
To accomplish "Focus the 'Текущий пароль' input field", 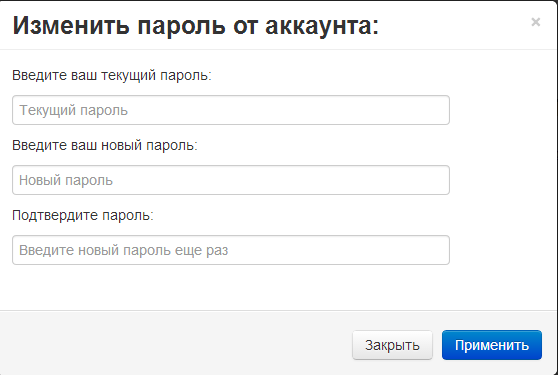I will 231,110.
